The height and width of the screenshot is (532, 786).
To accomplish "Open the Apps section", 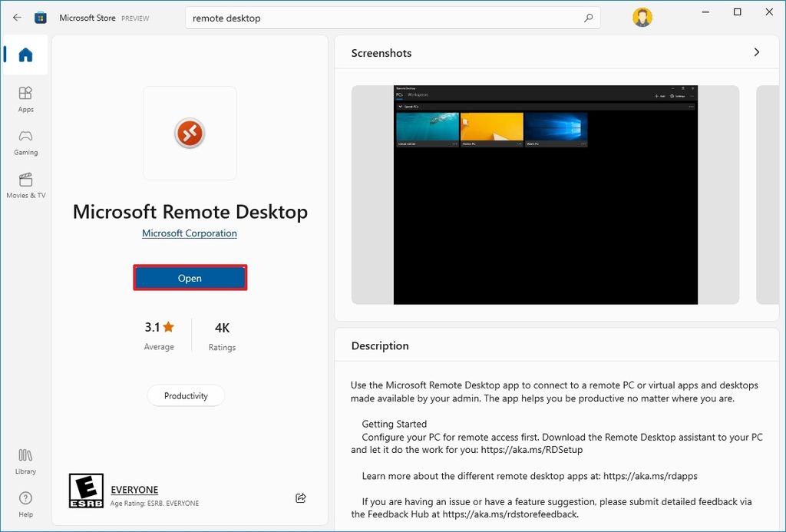I will tap(25, 99).
